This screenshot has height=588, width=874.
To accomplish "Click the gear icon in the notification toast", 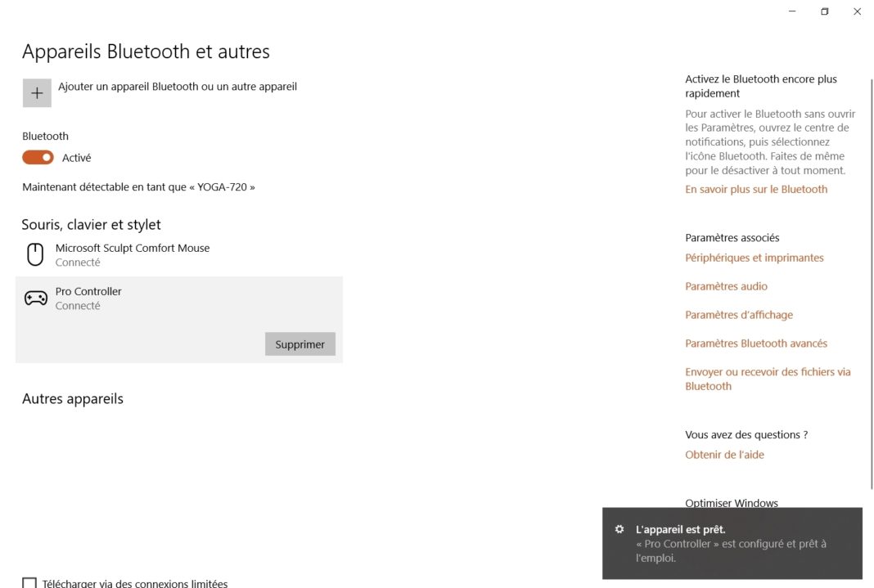I will pos(619,529).
